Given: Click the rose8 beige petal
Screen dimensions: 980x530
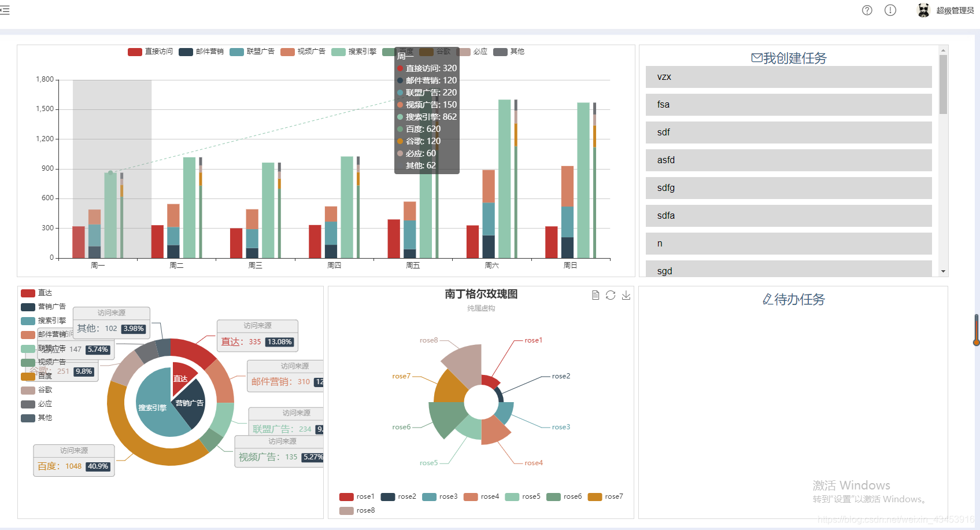Looking at the screenshot, I should click(x=464, y=363).
